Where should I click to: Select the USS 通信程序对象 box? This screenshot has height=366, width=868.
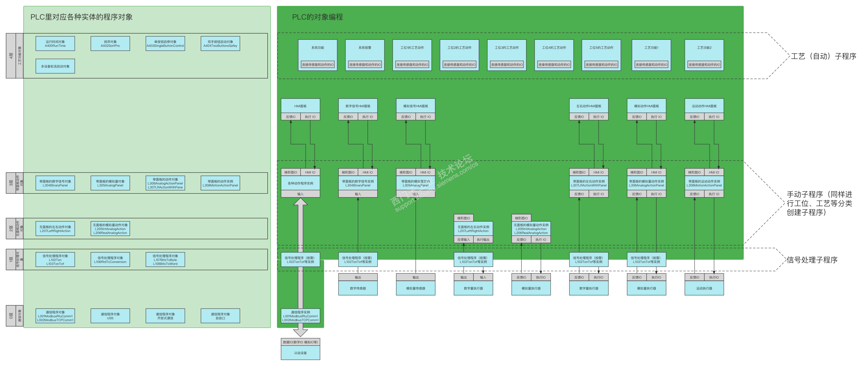tap(110, 316)
